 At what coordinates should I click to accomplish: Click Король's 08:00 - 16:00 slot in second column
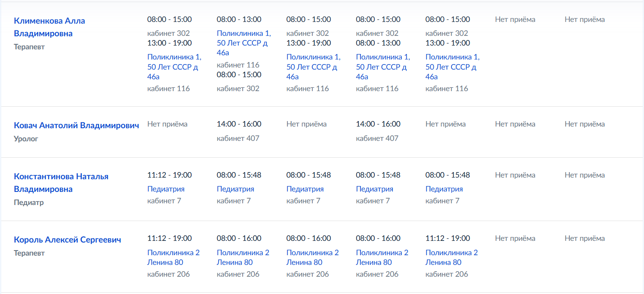(x=239, y=238)
